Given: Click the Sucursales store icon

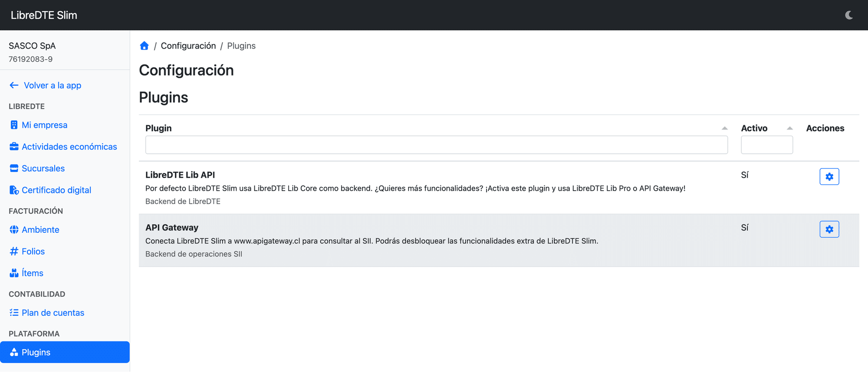Looking at the screenshot, I should (14, 169).
